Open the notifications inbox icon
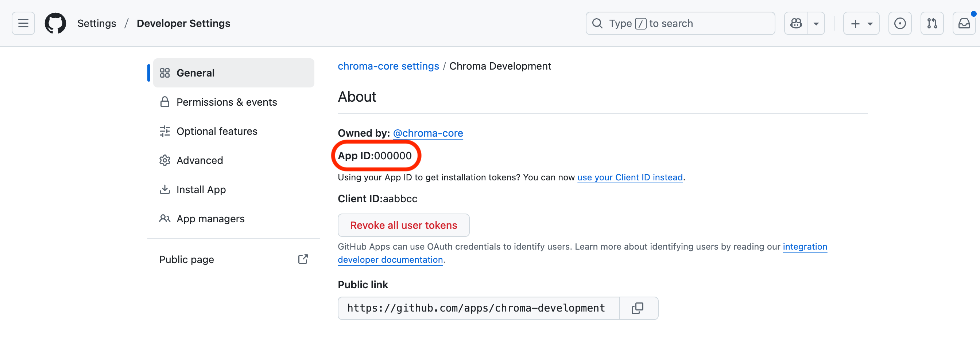Screen dimensions: 980x348 click(x=964, y=23)
